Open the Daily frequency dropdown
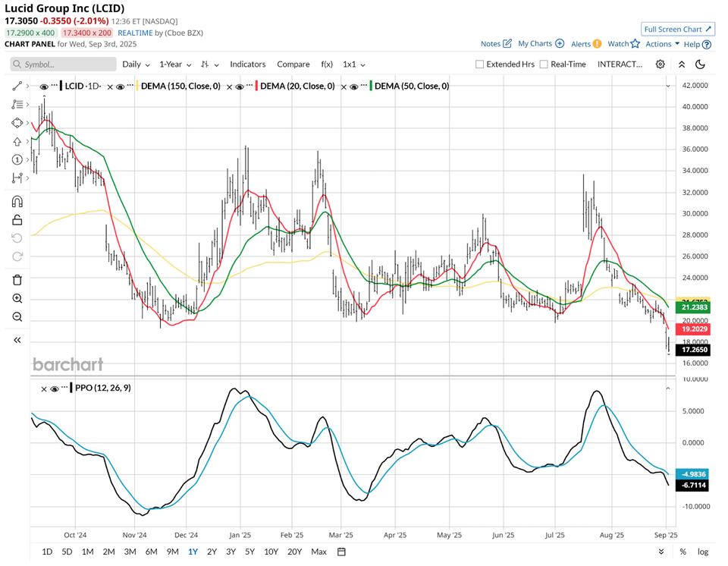The height and width of the screenshot is (566, 728). coord(136,64)
